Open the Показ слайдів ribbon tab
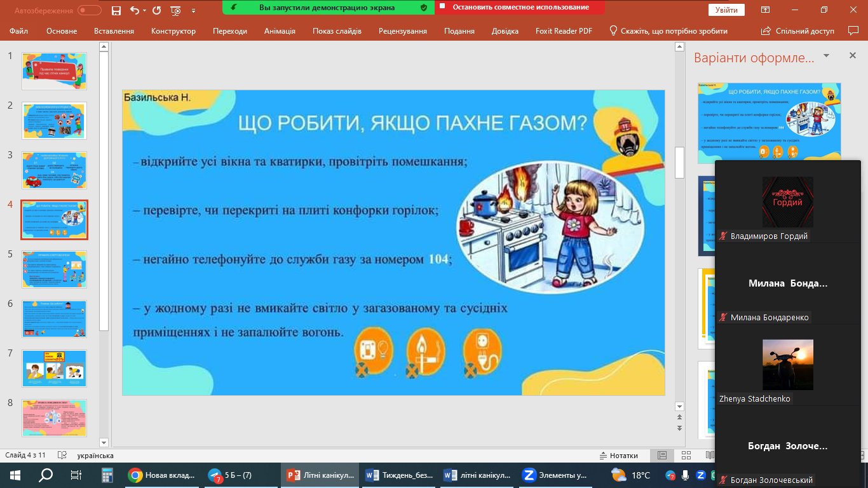Screen dimensions: 868x488 (337, 31)
